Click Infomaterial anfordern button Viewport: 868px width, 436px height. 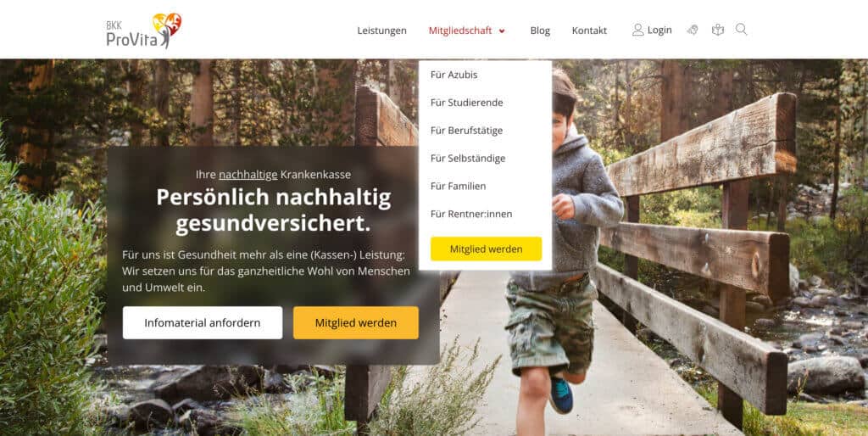(203, 322)
